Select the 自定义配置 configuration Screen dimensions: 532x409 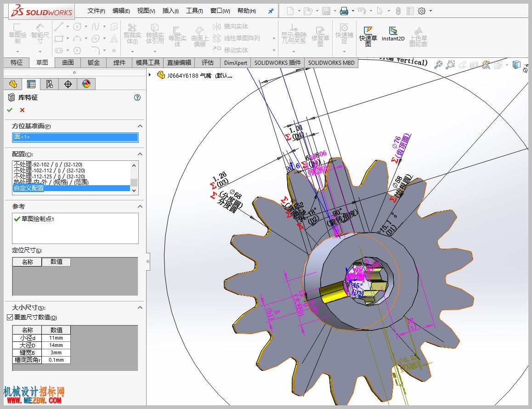coord(71,188)
